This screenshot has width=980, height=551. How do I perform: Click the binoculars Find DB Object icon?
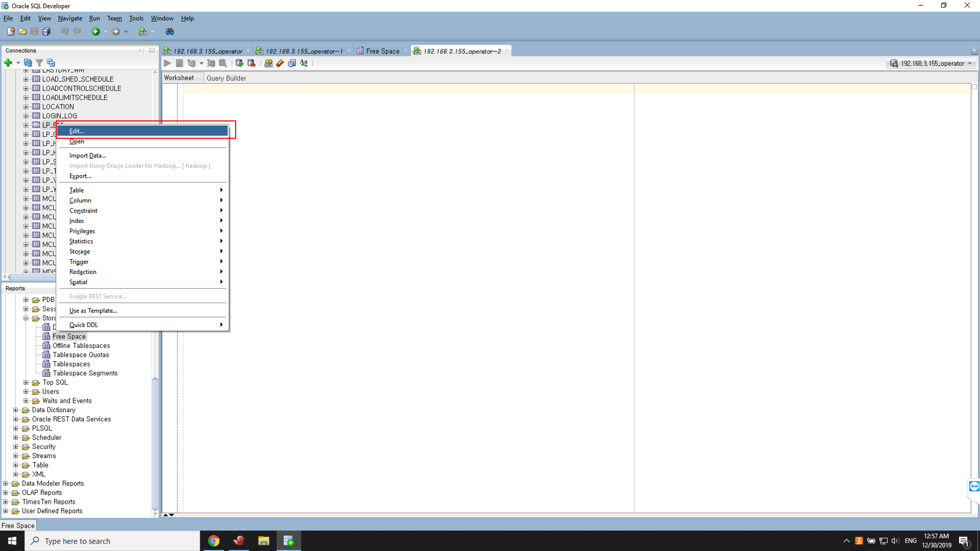170,32
